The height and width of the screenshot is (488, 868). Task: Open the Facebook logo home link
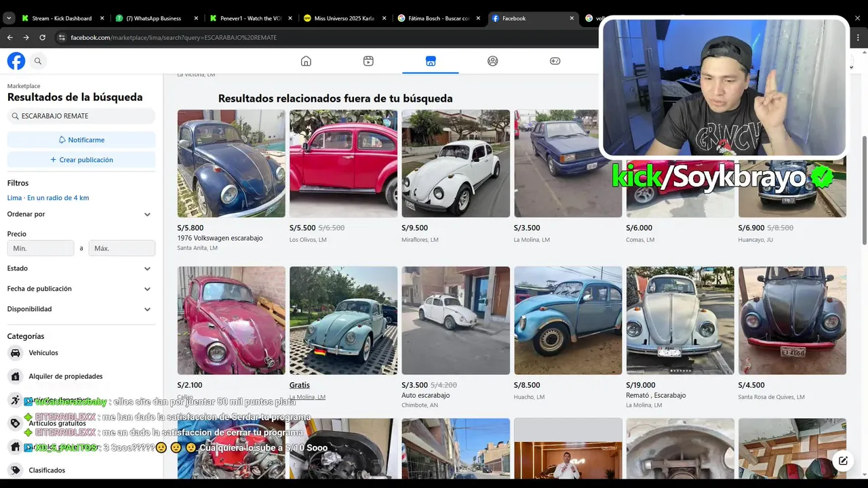click(x=16, y=61)
